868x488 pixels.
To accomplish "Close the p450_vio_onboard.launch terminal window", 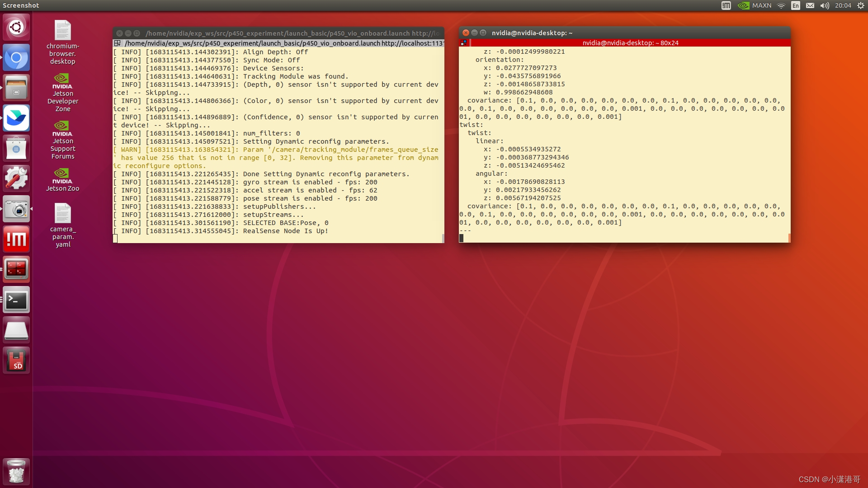I will pyautogui.click(x=119, y=33).
